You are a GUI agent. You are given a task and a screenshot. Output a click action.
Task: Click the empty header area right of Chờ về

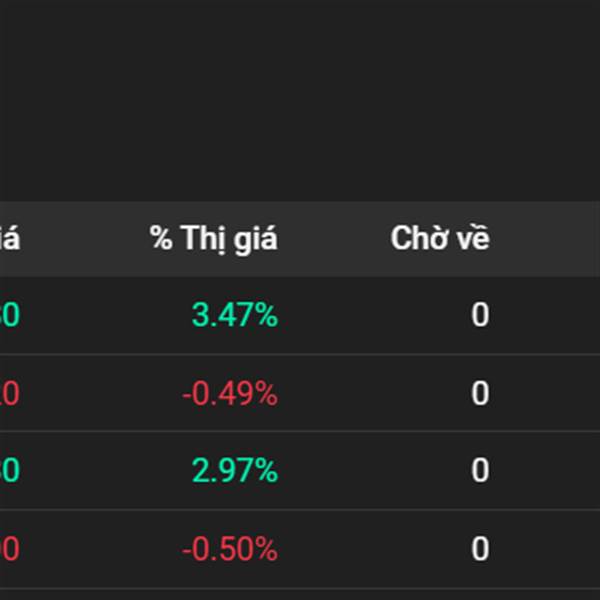pos(550,239)
